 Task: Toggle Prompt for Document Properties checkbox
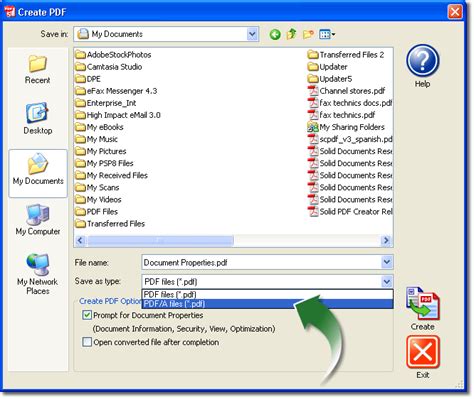coord(87,315)
